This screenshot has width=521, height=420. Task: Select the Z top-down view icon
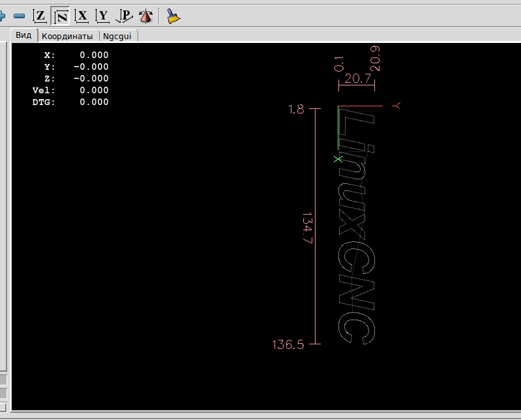coord(40,16)
